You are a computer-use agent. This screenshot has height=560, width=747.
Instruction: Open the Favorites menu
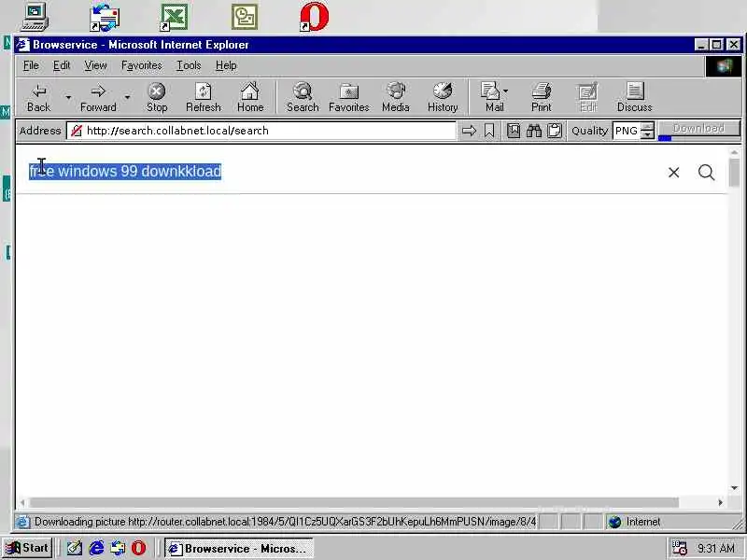coord(142,65)
